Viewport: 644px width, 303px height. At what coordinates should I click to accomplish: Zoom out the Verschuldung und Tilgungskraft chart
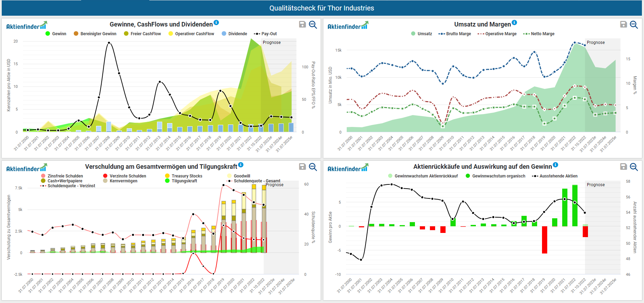313,167
